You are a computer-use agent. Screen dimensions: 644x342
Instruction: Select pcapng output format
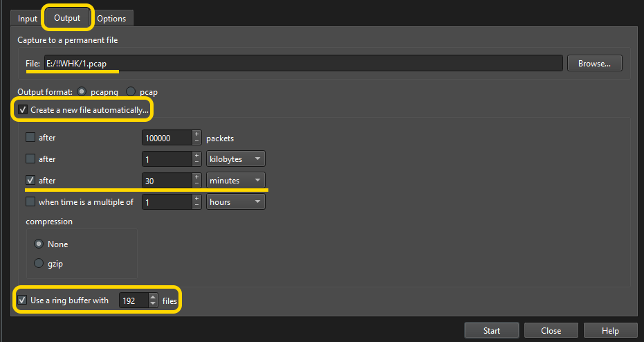tap(82, 91)
